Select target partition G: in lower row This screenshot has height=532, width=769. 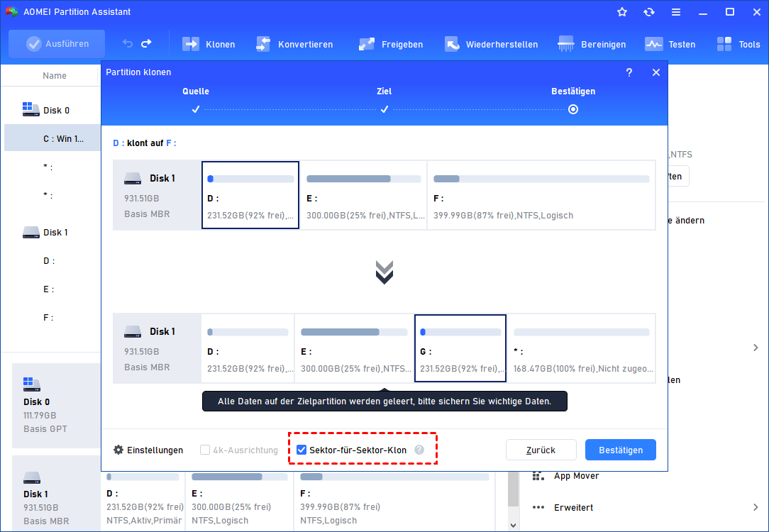click(460, 348)
